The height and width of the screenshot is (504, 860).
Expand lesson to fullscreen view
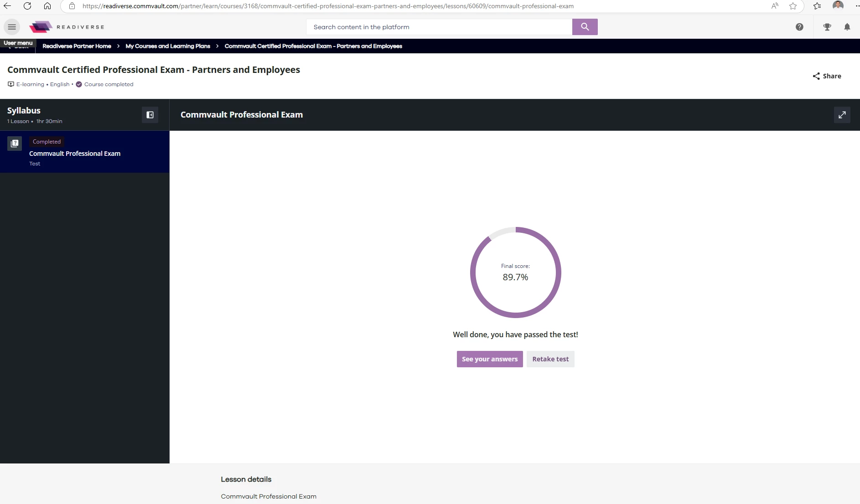click(842, 115)
